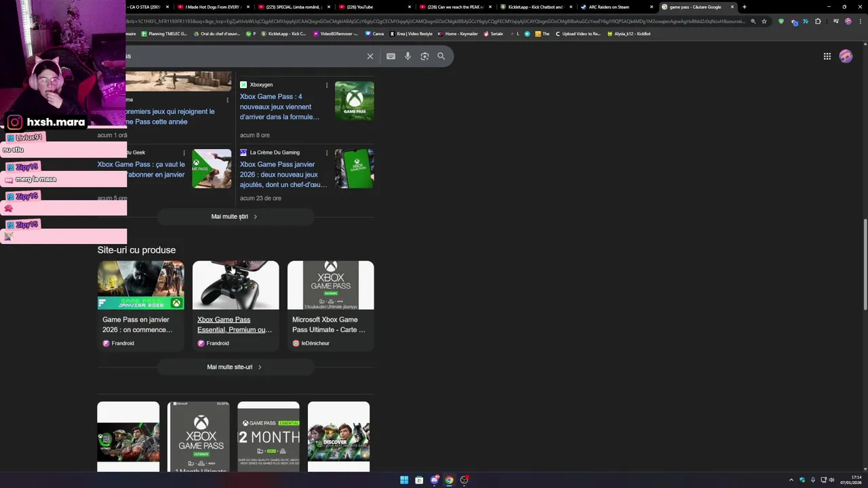The width and height of the screenshot is (868, 488).
Task: Click the magnifier search button
Action: 441,56
